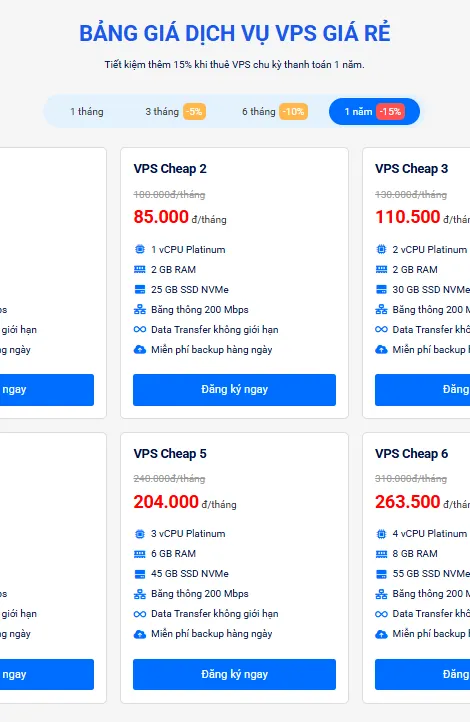Viewport: 470px width, 722px height.
Task: Click the register button on VPS Cheap 6
Action: click(422, 674)
